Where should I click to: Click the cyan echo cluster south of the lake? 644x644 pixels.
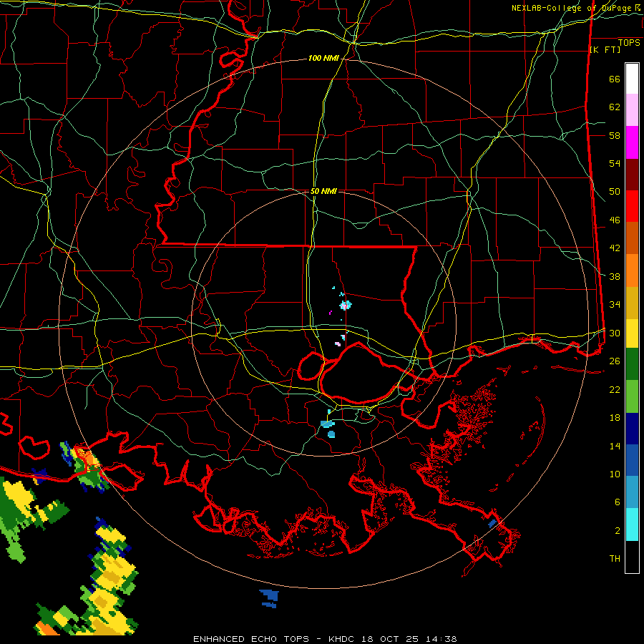[x=328, y=425]
